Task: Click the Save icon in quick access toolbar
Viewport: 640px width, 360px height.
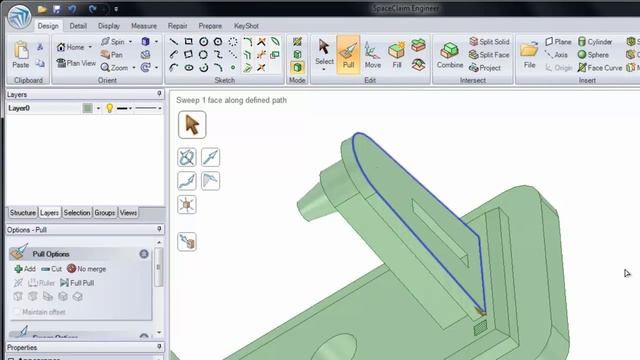Action: coord(57,9)
